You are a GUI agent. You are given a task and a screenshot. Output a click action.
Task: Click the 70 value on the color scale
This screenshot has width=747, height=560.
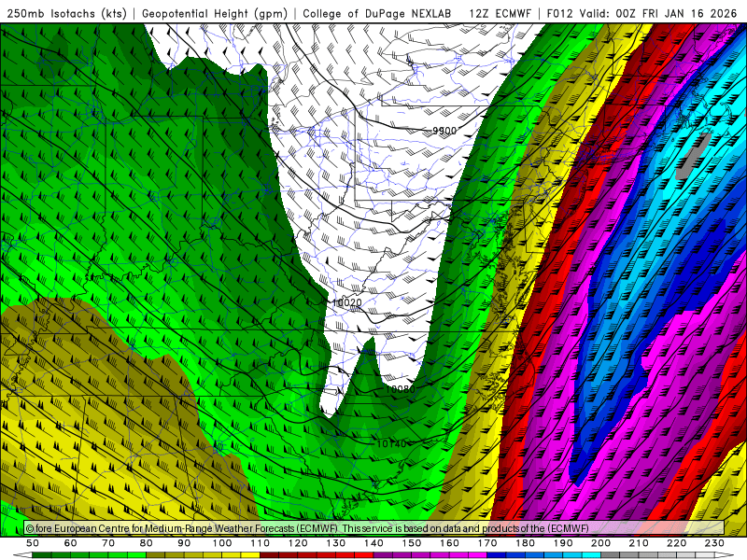coord(108,543)
